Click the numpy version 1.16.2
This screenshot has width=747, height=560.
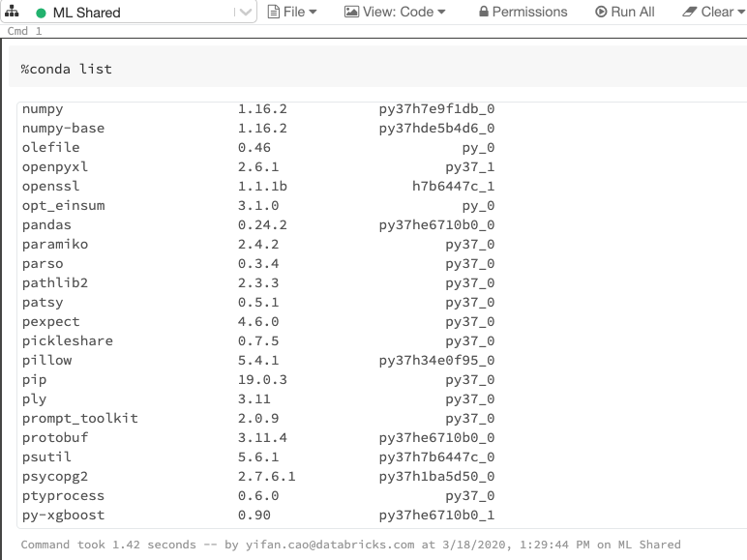pyautogui.click(x=262, y=109)
